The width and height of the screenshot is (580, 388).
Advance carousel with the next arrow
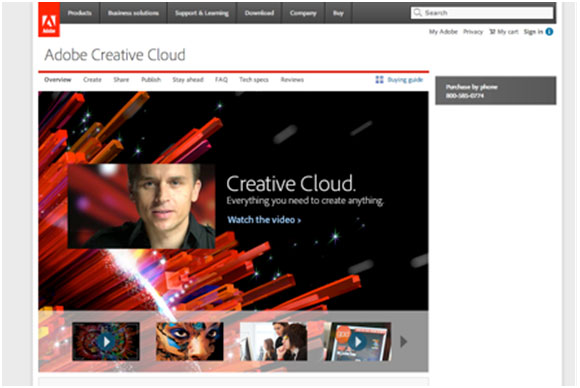coord(404,342)
